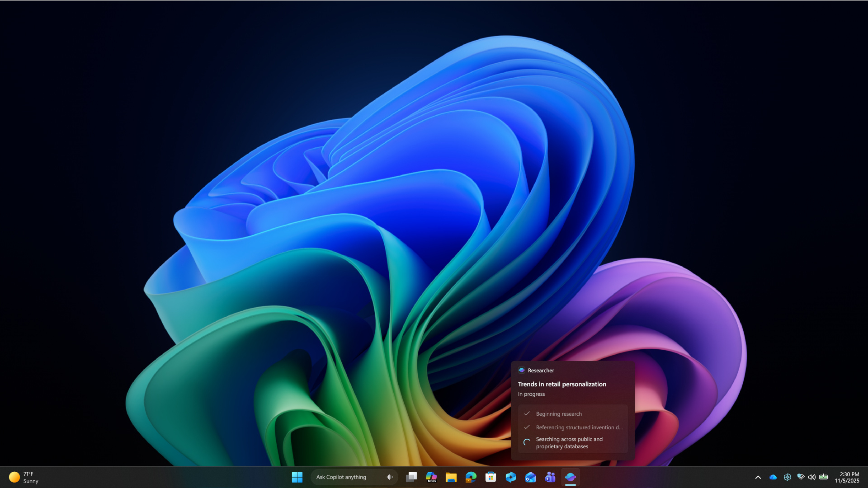Open Task View from the taskbar
The image size is (868, 488).
[411, 477]
